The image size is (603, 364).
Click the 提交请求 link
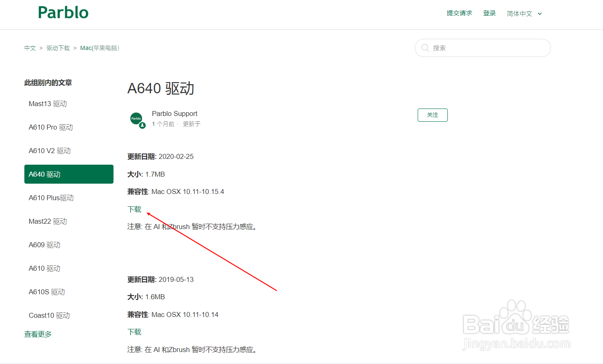tap(459, 13)
